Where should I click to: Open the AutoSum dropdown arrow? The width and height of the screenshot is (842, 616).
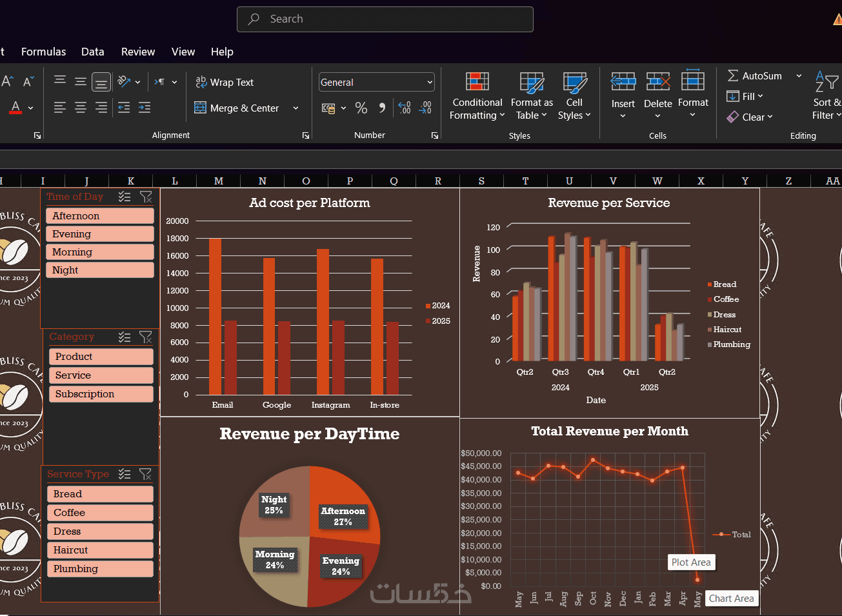(x=799, y=75)
